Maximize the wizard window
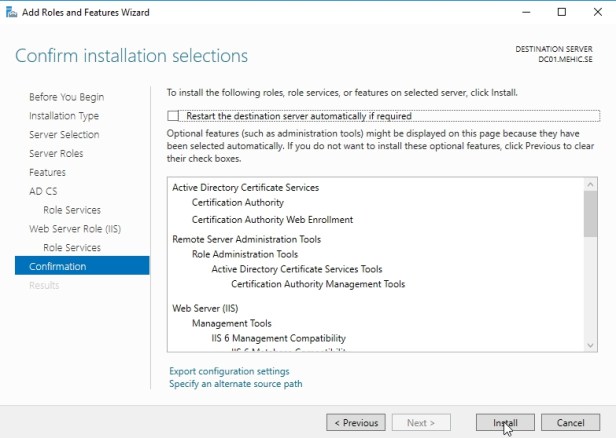Image resolution: width=616 pixels, height=438 pixels. click(561, 12)
